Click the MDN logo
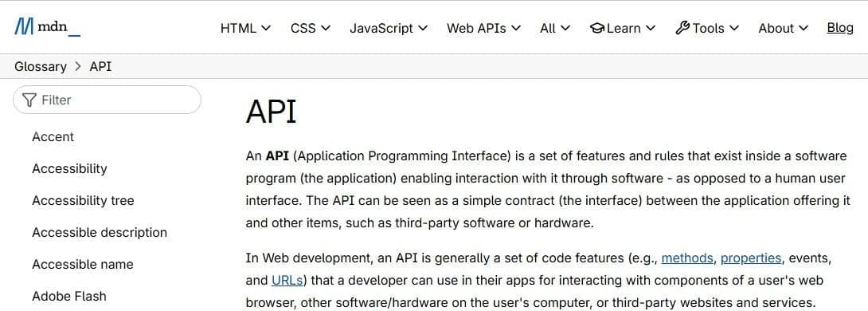 pos(48,27)
